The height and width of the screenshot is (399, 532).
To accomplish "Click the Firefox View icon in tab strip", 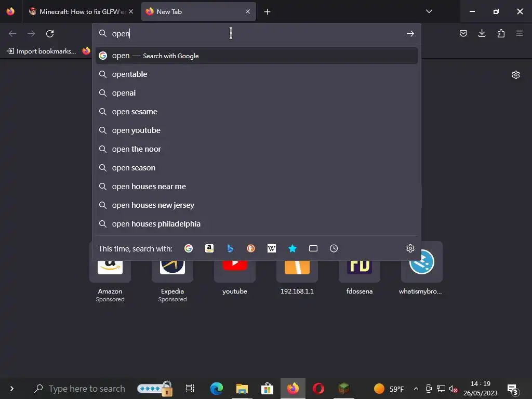I will pyautogui.click(x=10, y=11).
